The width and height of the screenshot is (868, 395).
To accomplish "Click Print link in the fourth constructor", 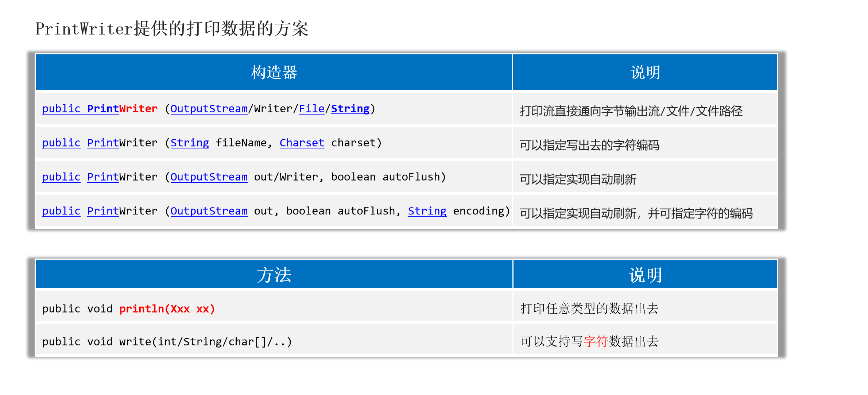I will [x=103, y=211].
